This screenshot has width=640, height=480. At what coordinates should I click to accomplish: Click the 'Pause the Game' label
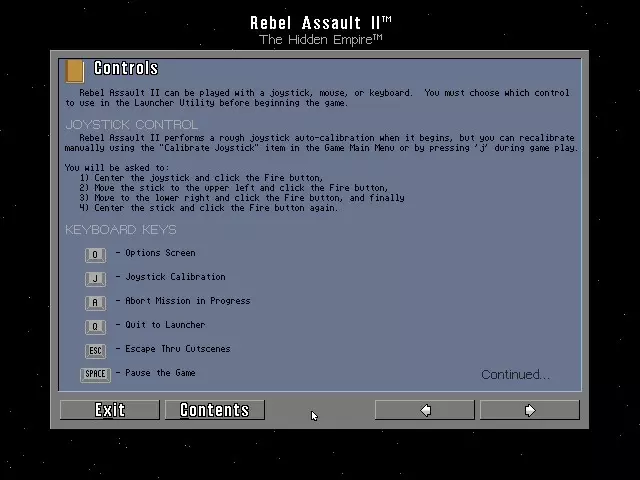(x=160, y=373)
